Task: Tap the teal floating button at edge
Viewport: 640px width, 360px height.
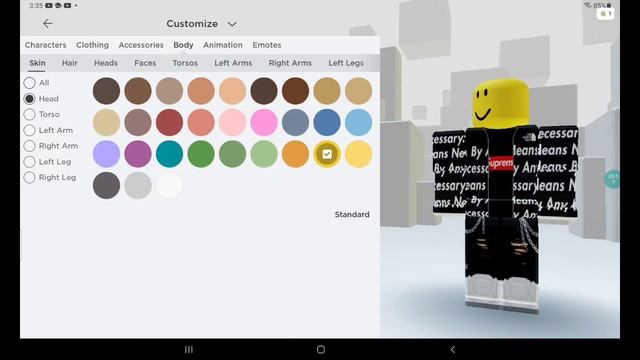Action: click(612, 179)
